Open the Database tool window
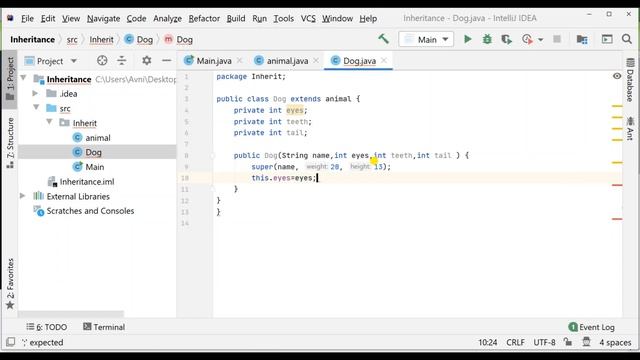This screenshot has height=360, width=640. click(631, 80)
